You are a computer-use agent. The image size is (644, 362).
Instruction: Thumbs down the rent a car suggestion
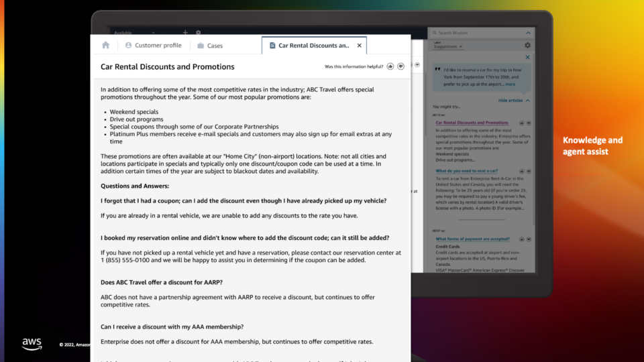pos(529,171)
